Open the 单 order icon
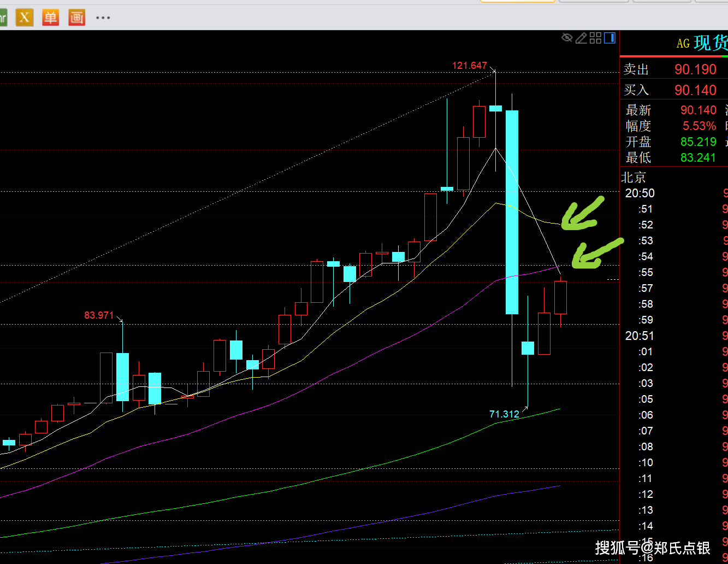The height and width of the screenshot is (564, 728). (50, 17)
